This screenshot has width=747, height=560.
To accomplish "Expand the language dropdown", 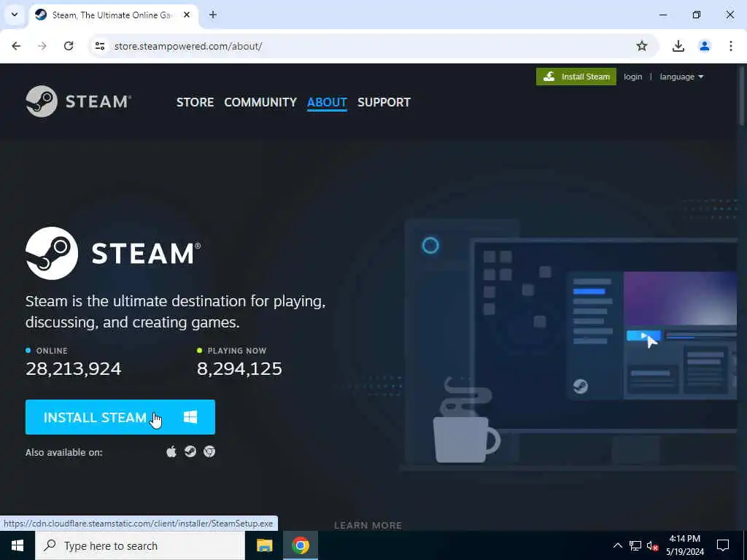I will coord(681,77).
